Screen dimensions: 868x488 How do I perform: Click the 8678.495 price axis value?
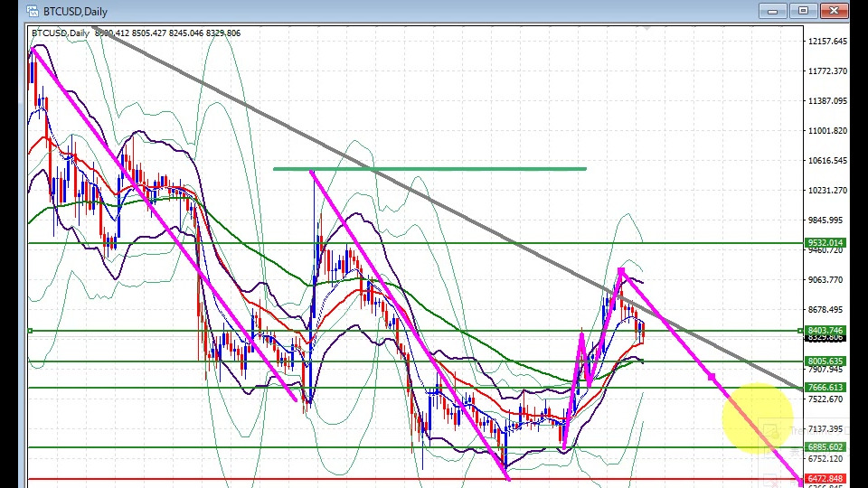point(826,310)
